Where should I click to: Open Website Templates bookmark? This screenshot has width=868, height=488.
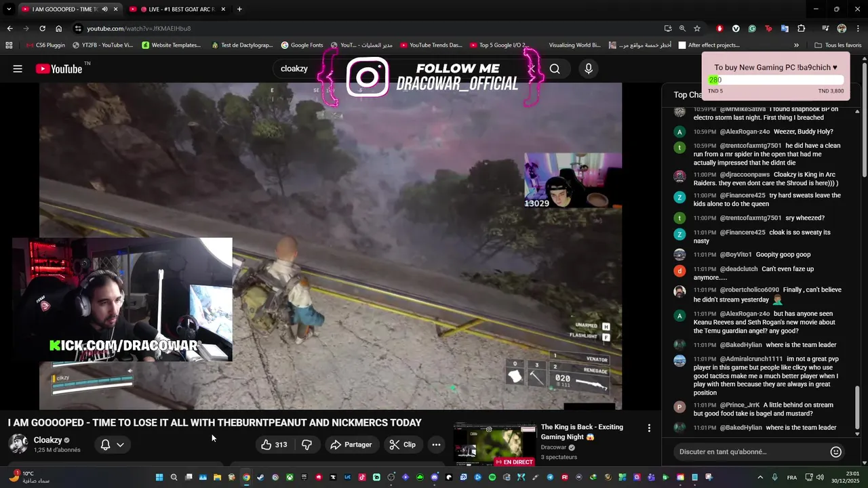[x=172, y=45]
